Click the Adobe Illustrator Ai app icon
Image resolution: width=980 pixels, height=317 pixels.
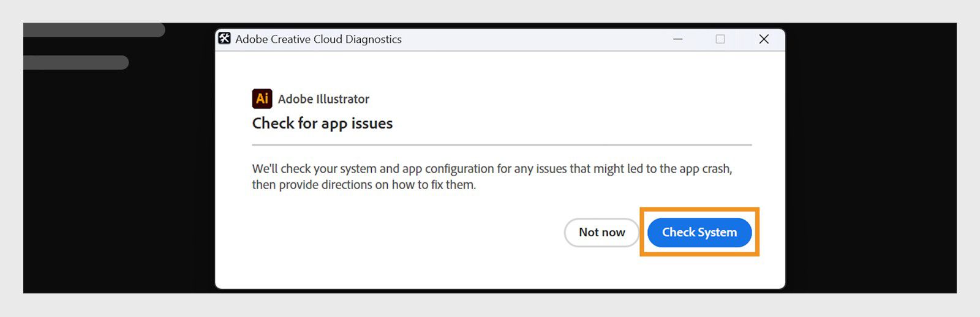pos(262,99)
